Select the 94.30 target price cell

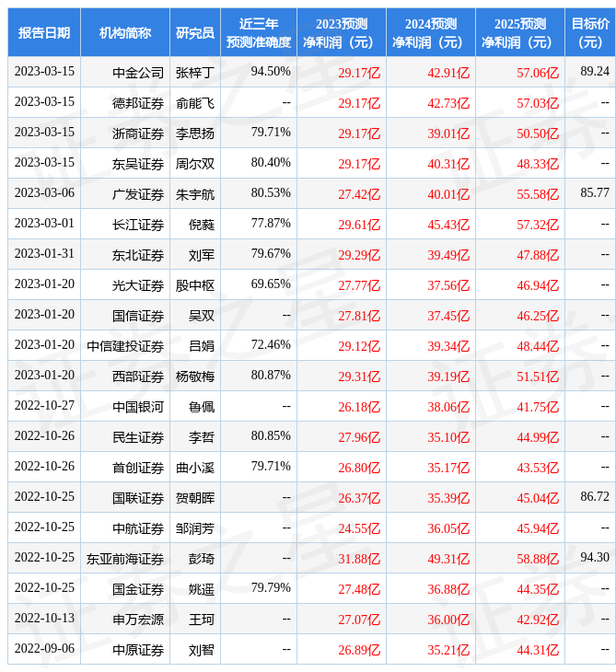point(595,558)
